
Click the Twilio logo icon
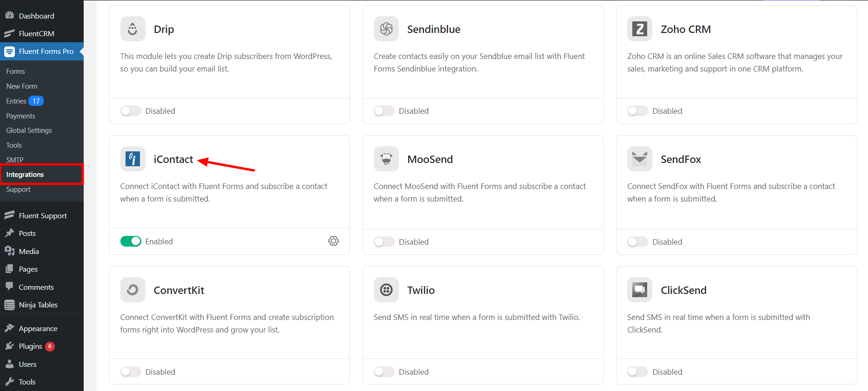tap(386, 290)
